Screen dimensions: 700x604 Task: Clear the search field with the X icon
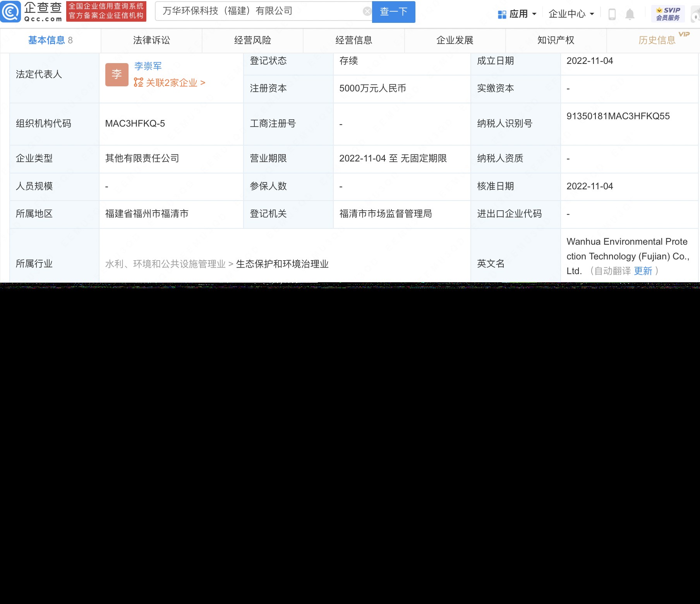(367, 11)
